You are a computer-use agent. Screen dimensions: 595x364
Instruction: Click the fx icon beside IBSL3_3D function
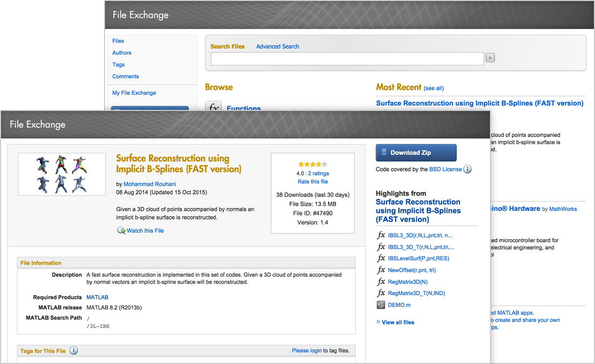(381, 235)
